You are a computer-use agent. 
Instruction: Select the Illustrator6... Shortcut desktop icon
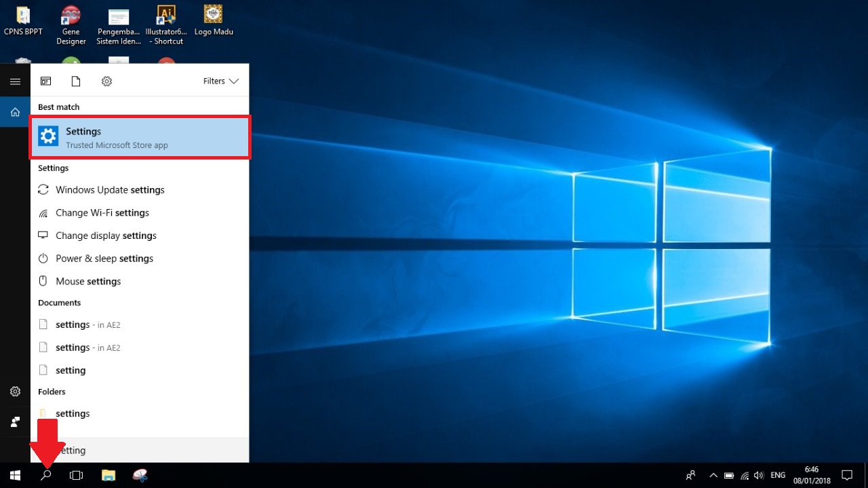[166, 26]
